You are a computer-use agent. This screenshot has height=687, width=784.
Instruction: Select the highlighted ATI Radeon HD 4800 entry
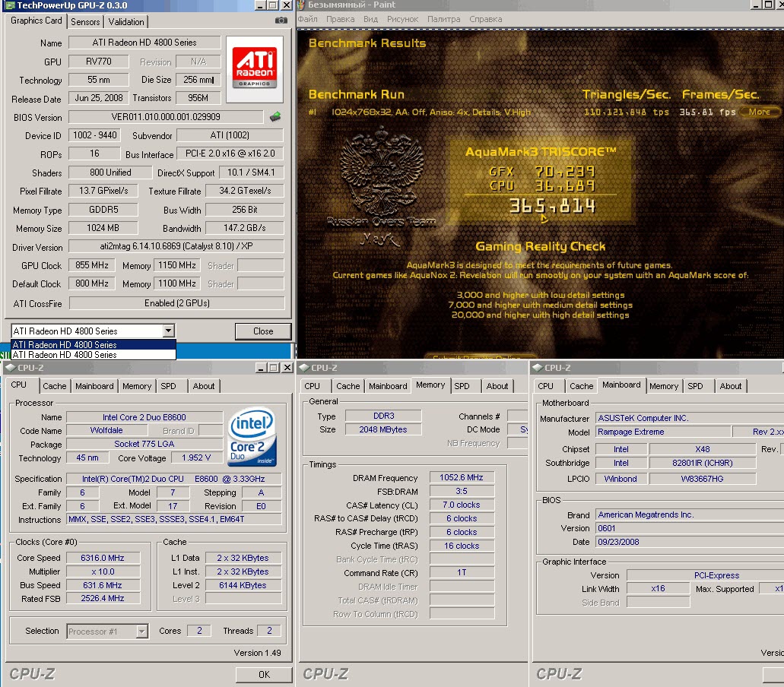[94, 345]
